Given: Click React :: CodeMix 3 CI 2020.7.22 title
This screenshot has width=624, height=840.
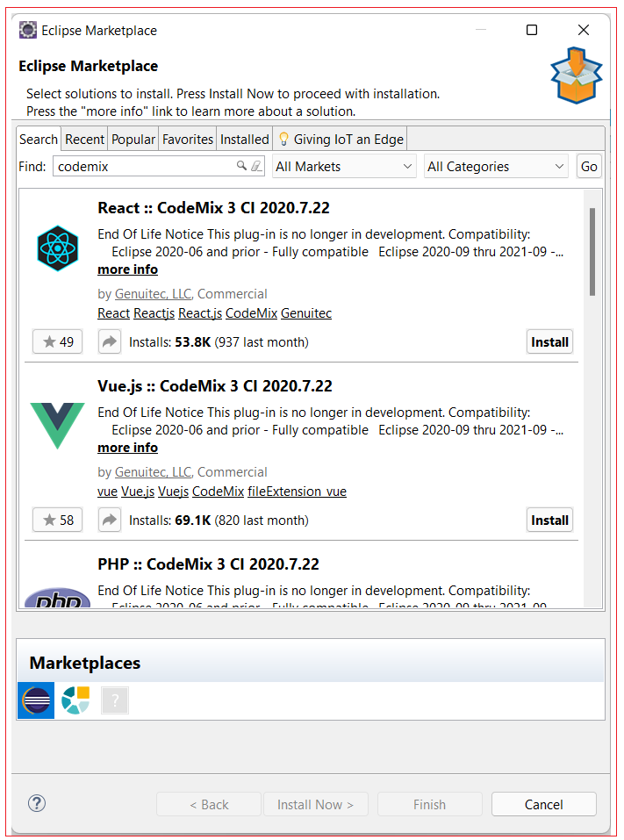Looking at the screenshot, I should tap(213, 208).
